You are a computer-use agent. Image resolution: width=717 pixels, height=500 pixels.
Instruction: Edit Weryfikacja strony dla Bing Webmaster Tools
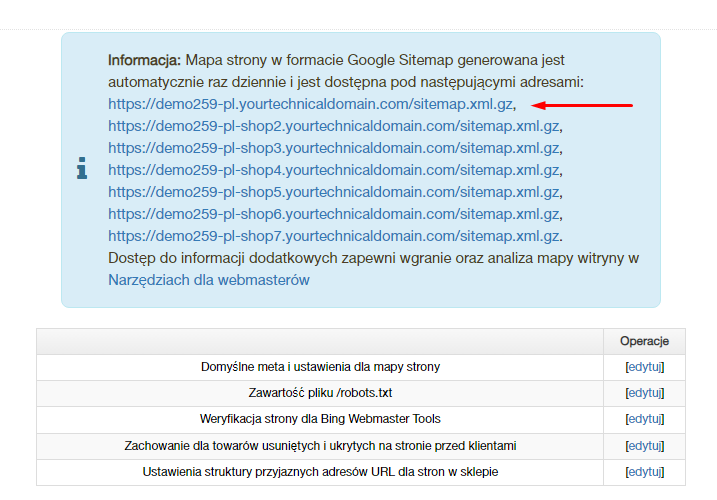[645, 419]
